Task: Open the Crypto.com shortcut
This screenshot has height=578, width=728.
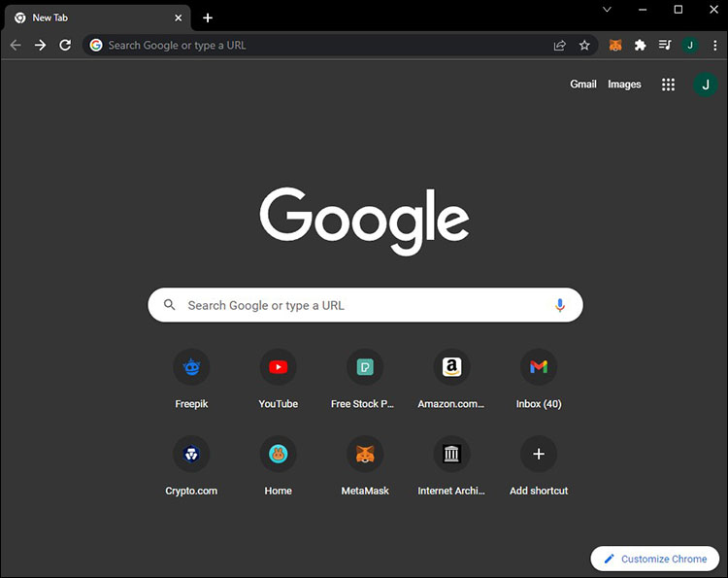Action: click(191, 466)
